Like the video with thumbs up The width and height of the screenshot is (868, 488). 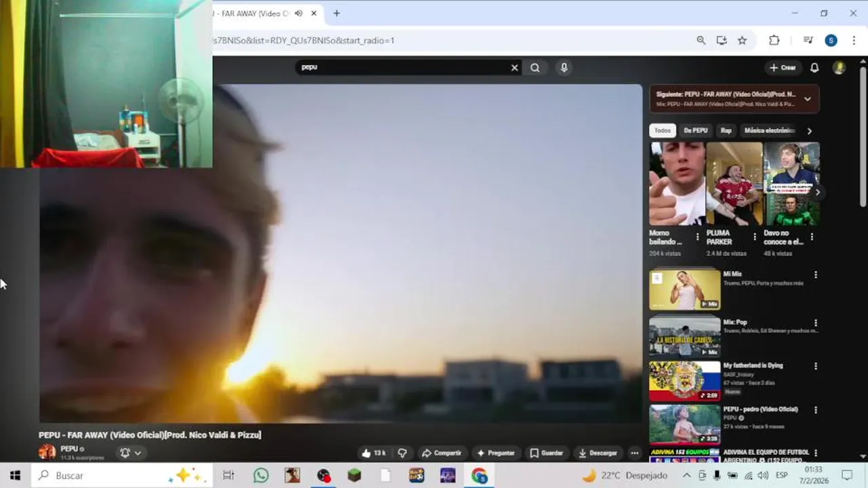coord(373,453)
